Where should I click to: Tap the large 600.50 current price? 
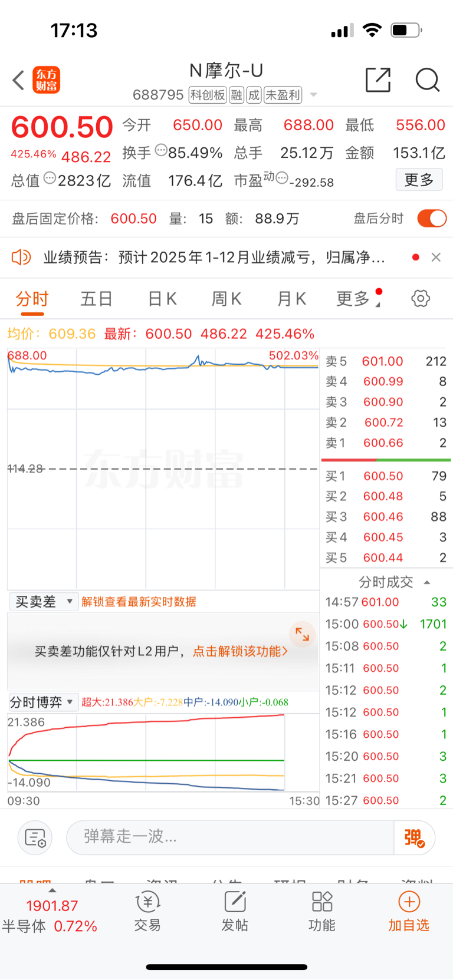click(62, 127)
